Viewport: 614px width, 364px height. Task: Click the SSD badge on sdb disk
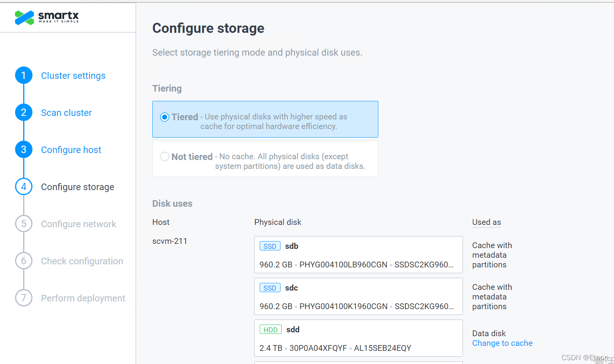[270, 246]
